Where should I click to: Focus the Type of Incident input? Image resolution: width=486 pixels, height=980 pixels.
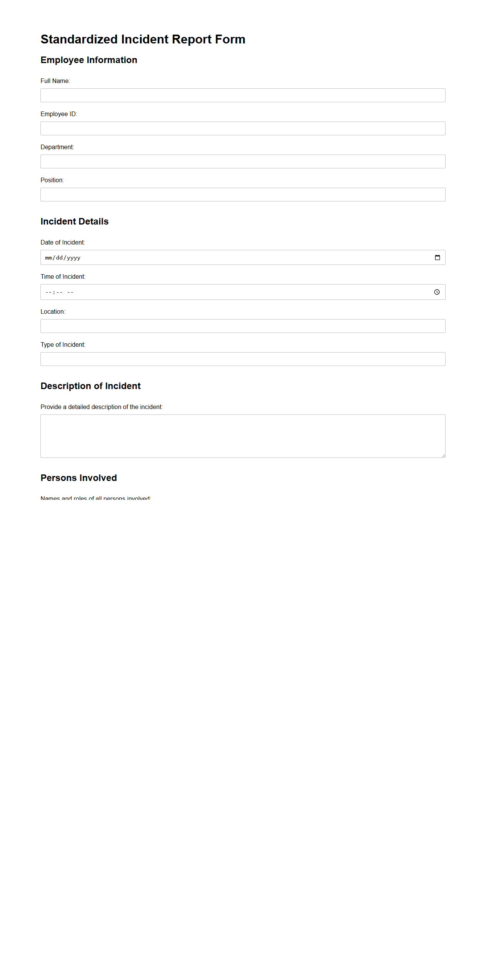243,359
